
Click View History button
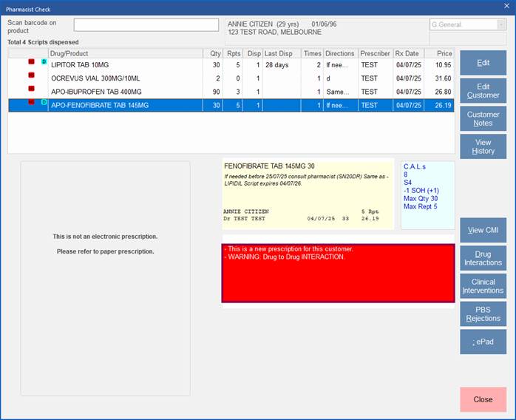point(483,147)
